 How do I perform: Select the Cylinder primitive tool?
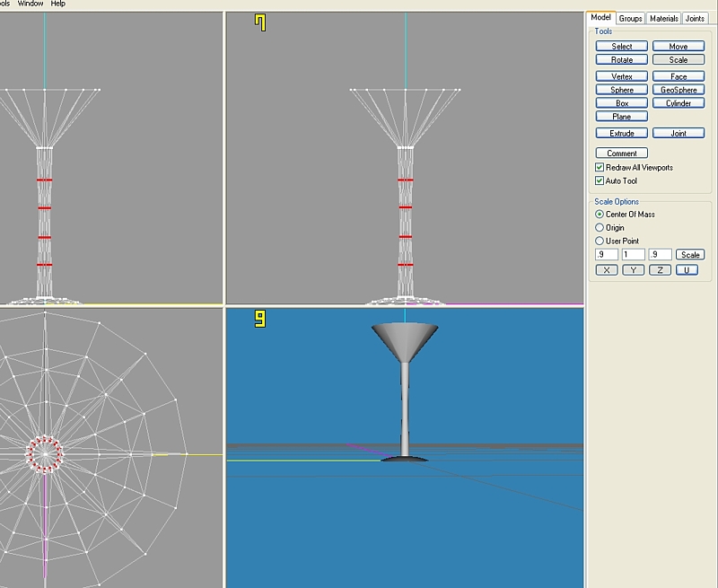(678, 103)
